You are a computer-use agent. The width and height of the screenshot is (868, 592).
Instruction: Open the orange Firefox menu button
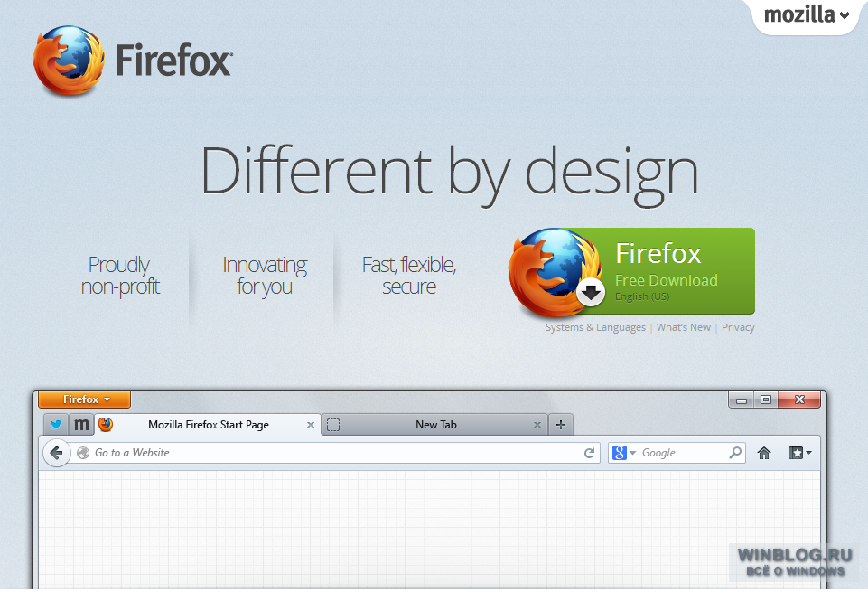click(85, 399)
